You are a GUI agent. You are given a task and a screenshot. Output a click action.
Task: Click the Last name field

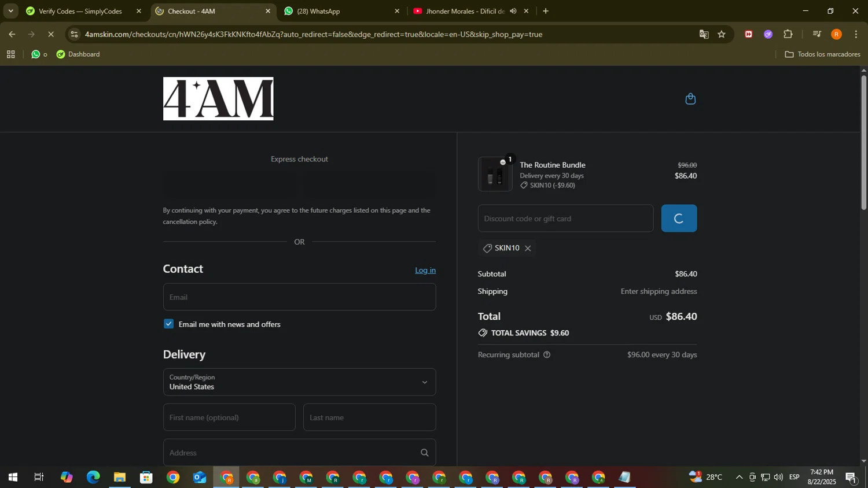[369, 417]
